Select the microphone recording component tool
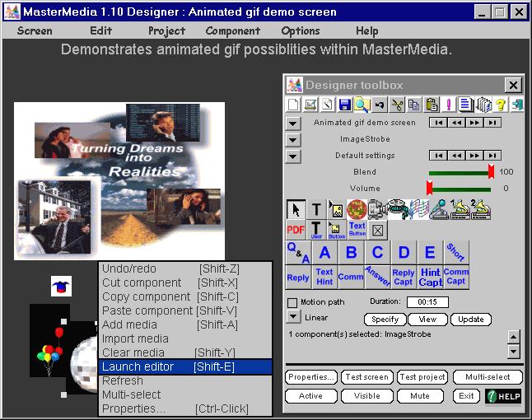This screenshot has width=532, height=420. [439, 209]
